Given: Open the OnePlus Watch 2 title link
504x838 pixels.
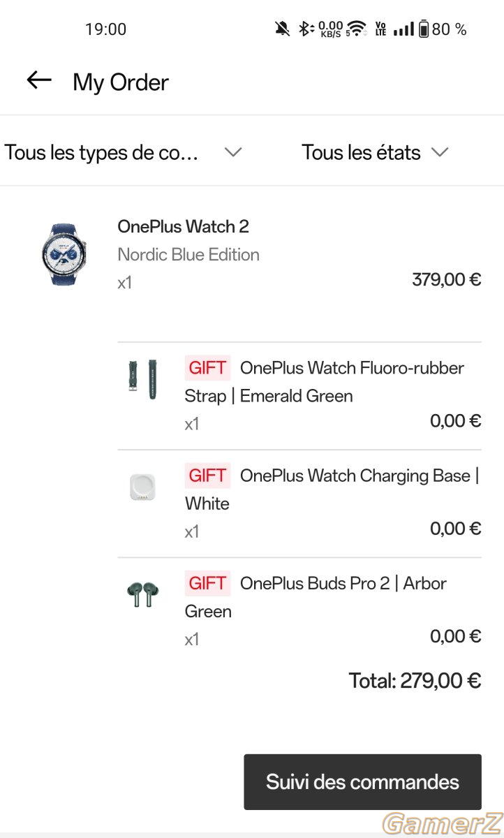Looking at the screenshot, I should [x=184, y=226].
